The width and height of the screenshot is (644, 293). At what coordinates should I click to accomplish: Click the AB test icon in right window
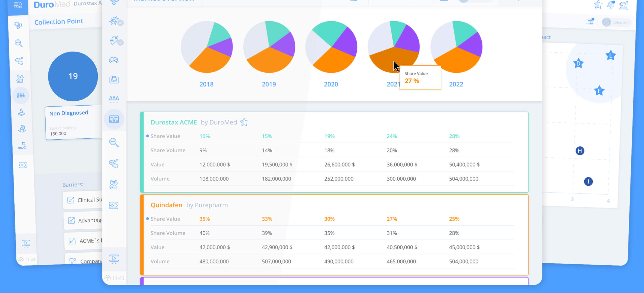(x=590, y=22)
